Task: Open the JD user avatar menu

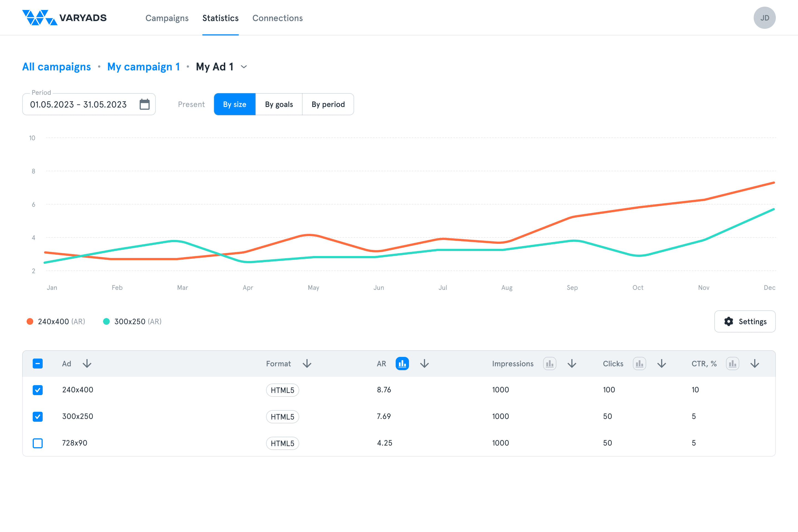Action: pos(764,18)
